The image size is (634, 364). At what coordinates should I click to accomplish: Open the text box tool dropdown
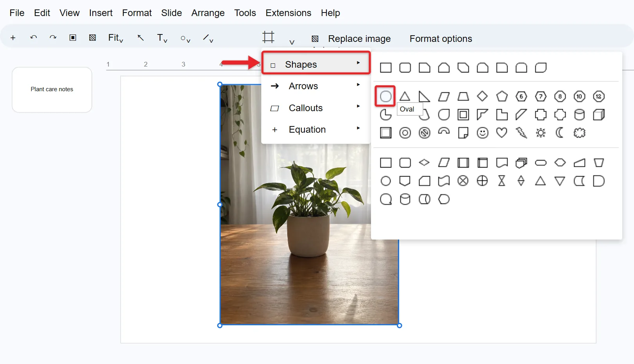[162, 38]
